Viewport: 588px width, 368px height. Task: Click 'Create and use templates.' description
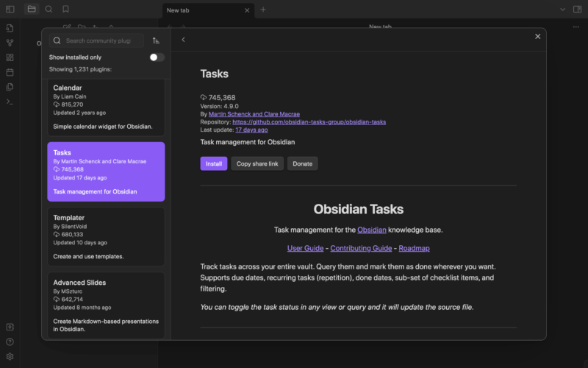88,256
